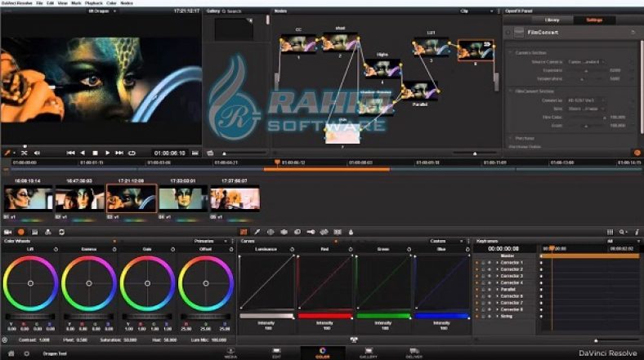
Task: Open the Primaries mode dropdown
Action: pos(211,241)
